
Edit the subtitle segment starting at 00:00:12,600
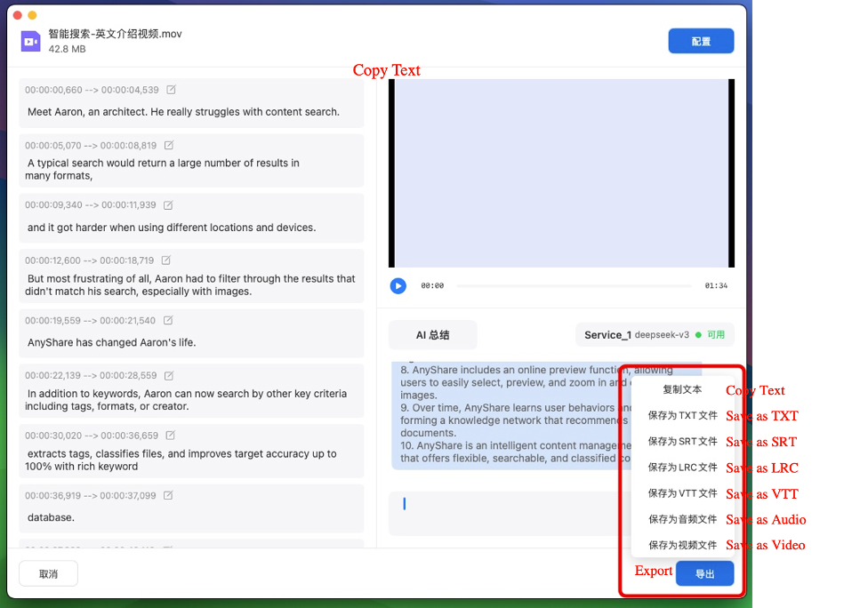(166, 260)
